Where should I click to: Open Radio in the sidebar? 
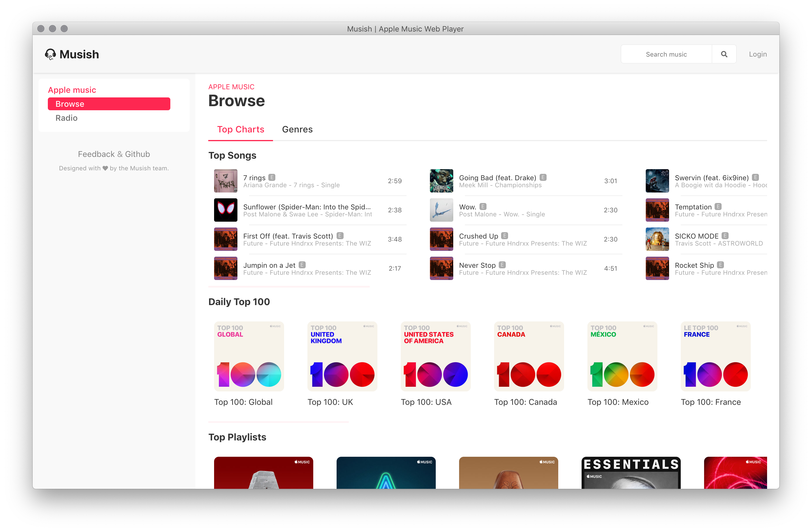pos(66,118)
